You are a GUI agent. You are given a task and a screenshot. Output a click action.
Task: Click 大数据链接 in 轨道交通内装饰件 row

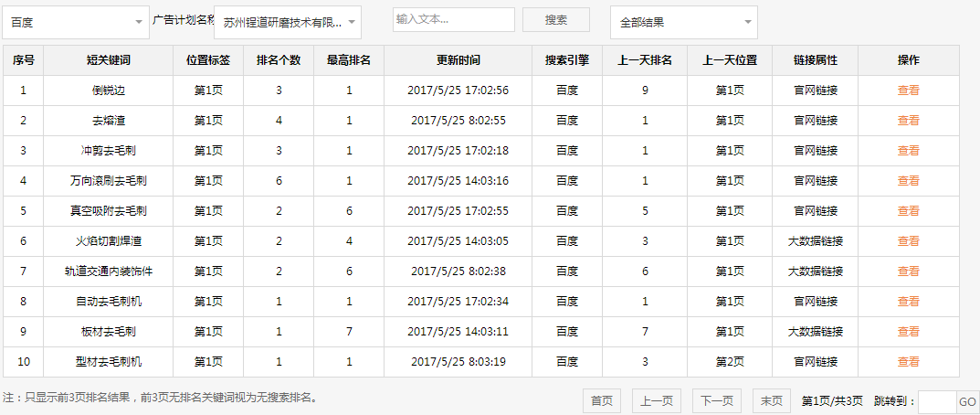816,271
